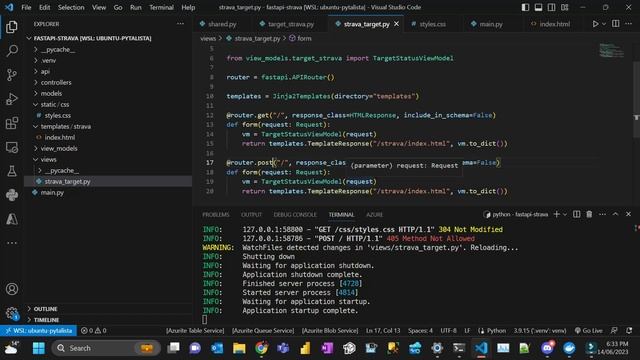The width and height of the screenshot is (640, 360).
Task: Open the new terminal launch profile dropdown
Action: (565, 214)
